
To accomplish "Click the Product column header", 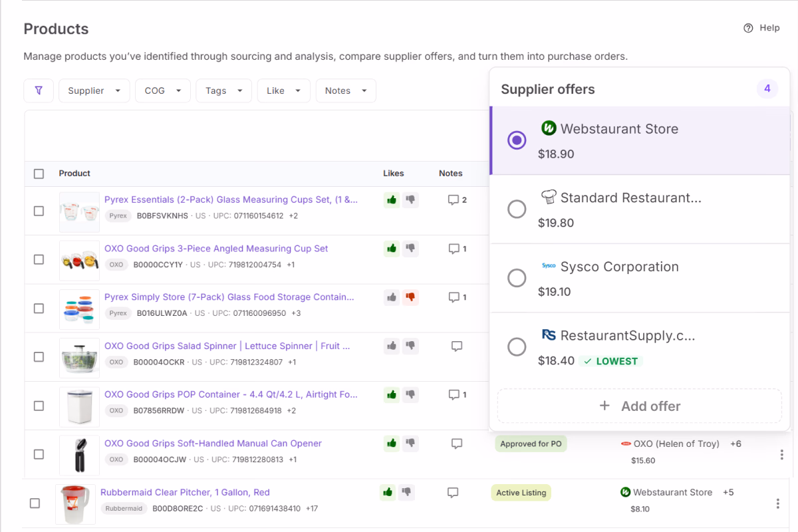I will coord(74,174).
